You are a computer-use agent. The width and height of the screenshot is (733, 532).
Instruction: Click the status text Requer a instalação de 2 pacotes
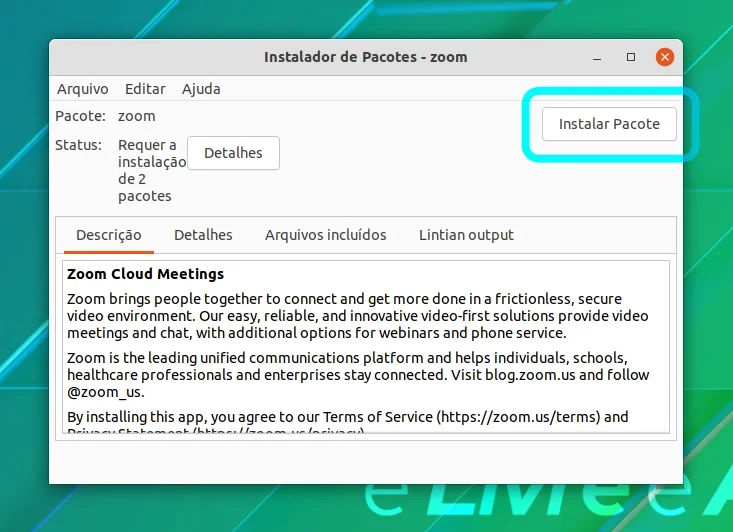tap(152, 170)
